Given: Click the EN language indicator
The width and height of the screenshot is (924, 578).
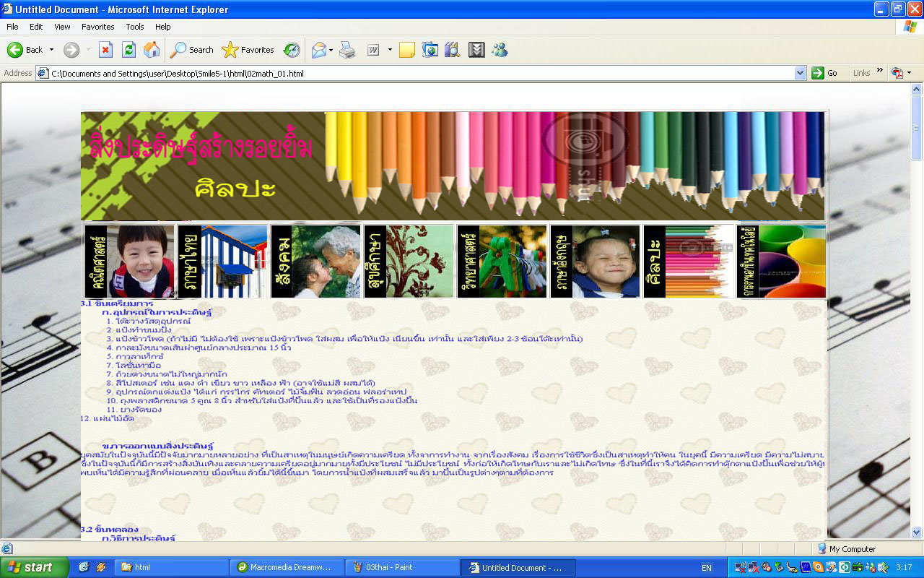Looking at the screenshot, I should pyautogui.click(x=707, y=568).
